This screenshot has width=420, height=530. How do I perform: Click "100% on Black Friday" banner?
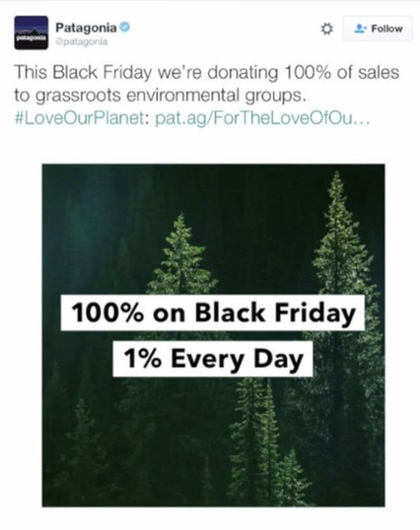coord(213,314)
